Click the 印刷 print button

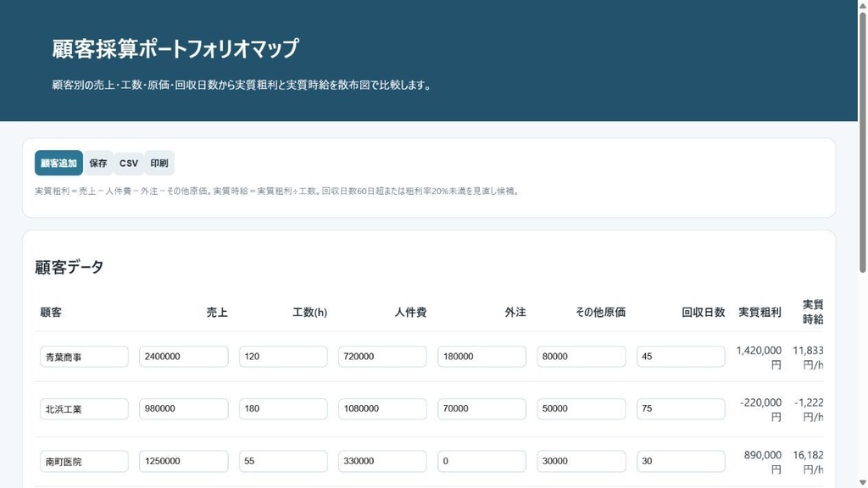[159, 164]
